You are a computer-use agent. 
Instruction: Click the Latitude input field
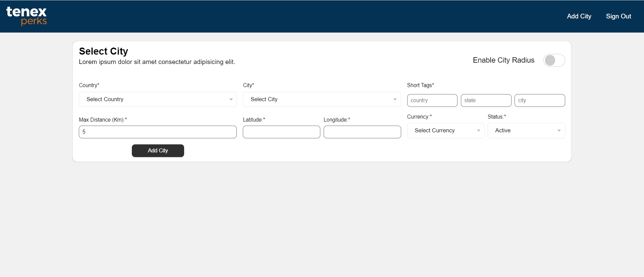pyautogui.click(x=281, y=132)
